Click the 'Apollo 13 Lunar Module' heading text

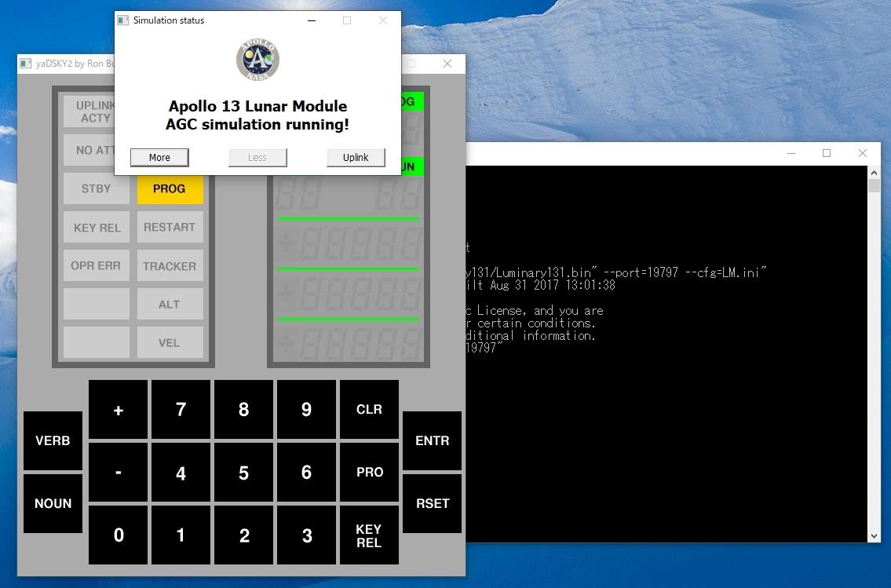point(257,106)
